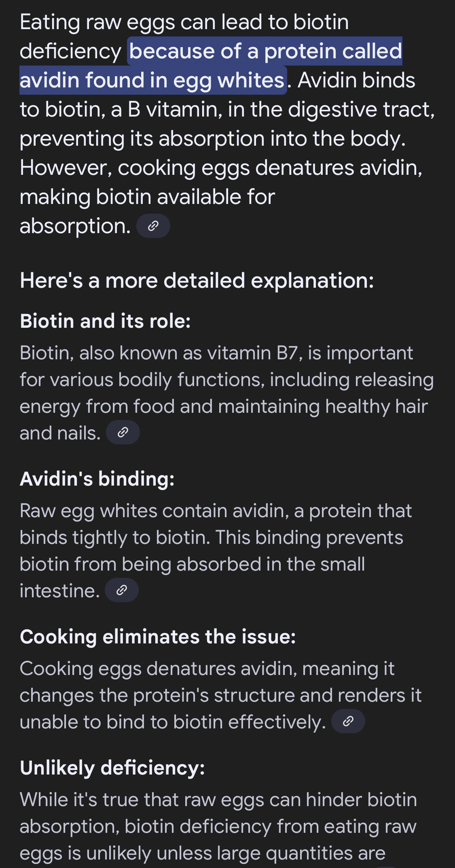Select the heading "Here's a more detailed explanation:"

click(197, 280)
